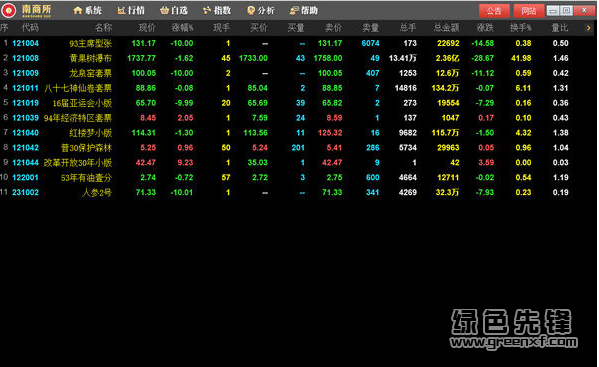Sort the table by 现价 column header
Screen dimensions: 599x367
[x=147, y=27]
